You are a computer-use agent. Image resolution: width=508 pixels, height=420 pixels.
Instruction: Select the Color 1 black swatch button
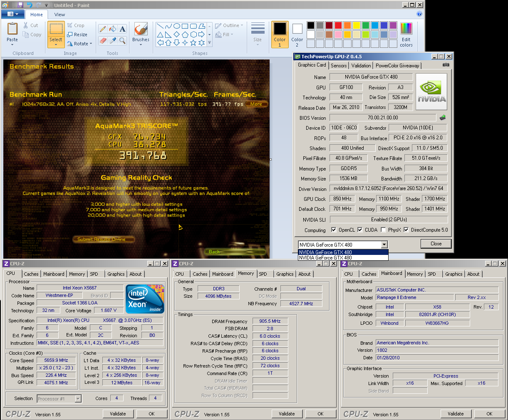(280, 34)
